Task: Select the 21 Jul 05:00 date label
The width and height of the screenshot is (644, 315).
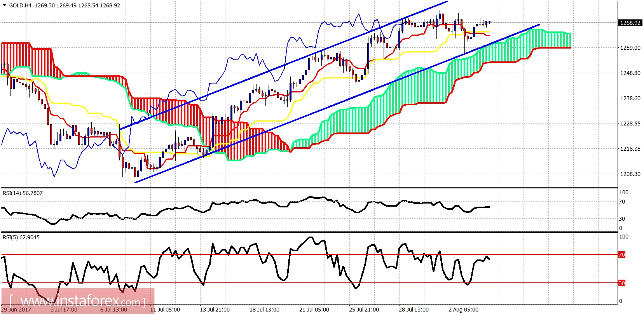Action: [x=314, y=310]
